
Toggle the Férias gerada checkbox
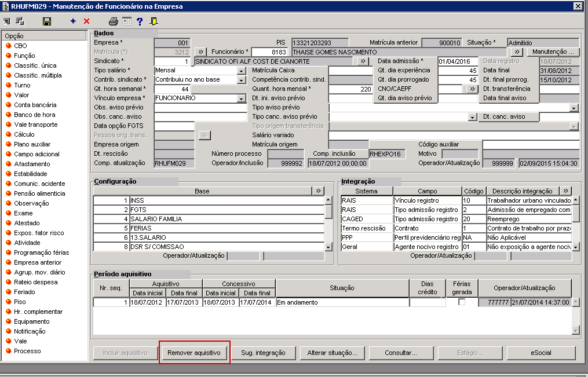pyautogui.click(x=462, y=302)
